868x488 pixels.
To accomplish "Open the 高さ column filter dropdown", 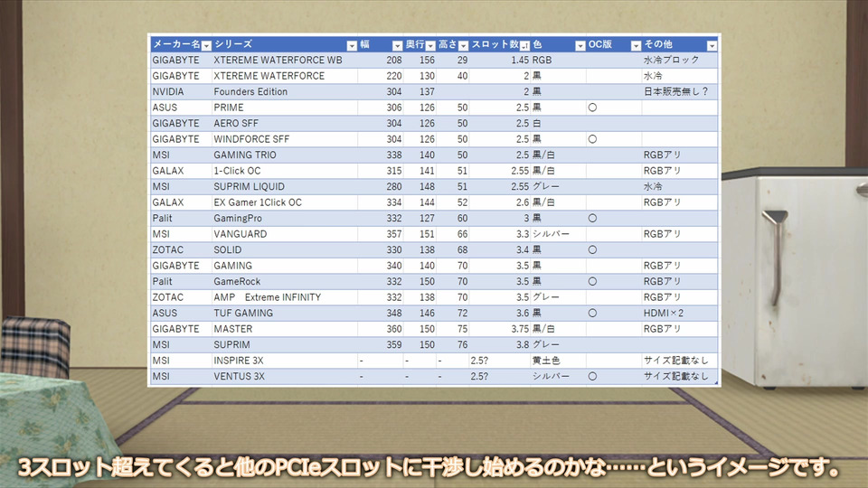I will 463,45.
